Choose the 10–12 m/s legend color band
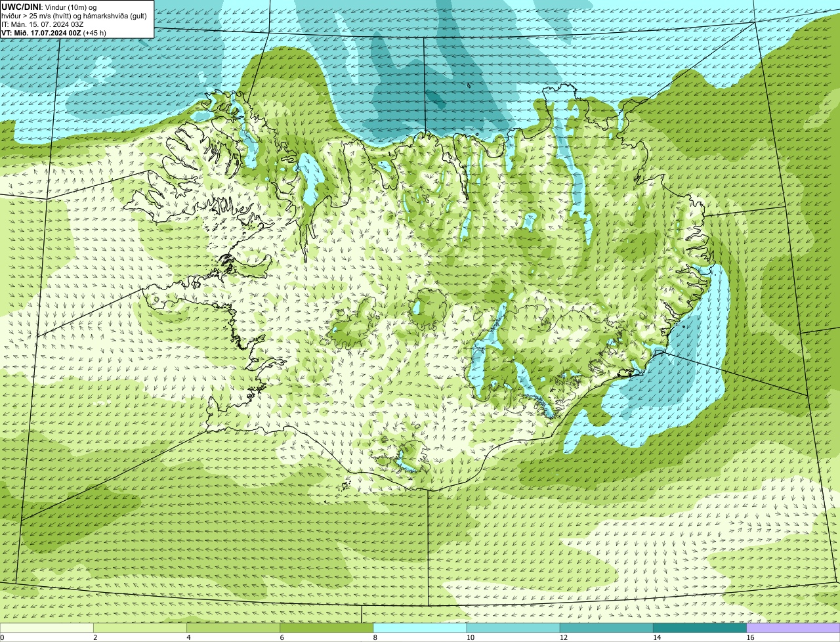 click(x=513, y=628)
